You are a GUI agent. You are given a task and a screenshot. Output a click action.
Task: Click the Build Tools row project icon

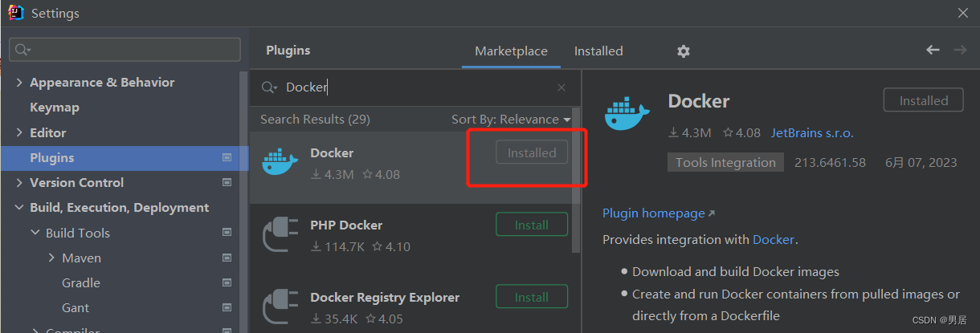227,233
